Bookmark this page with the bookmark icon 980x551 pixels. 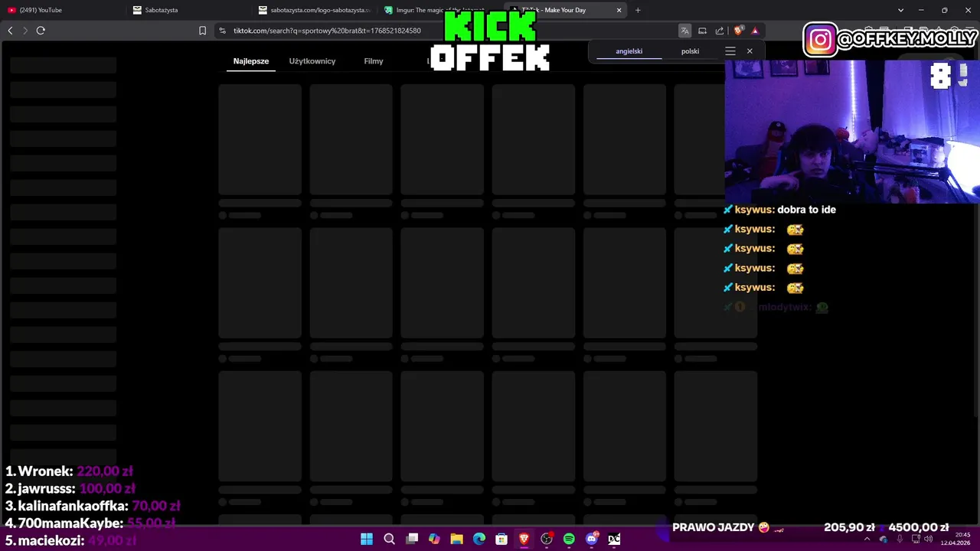pyautogui.click(x=202, y=31)
